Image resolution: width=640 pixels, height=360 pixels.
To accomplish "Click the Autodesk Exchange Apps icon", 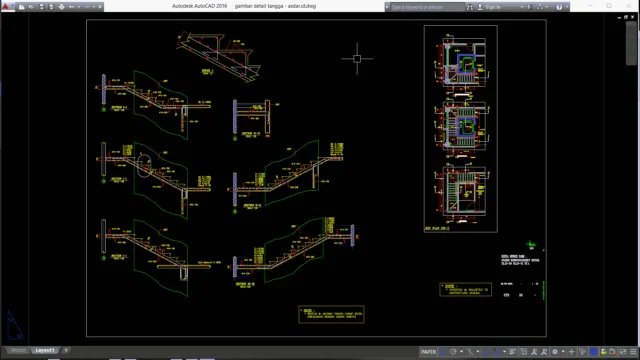I will tap(529, 7).
